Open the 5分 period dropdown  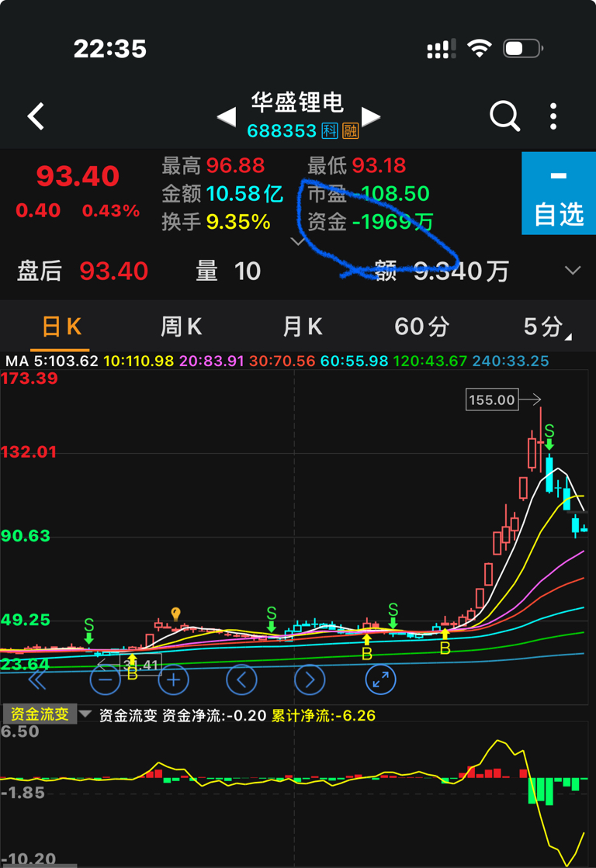tap(546, 327)
